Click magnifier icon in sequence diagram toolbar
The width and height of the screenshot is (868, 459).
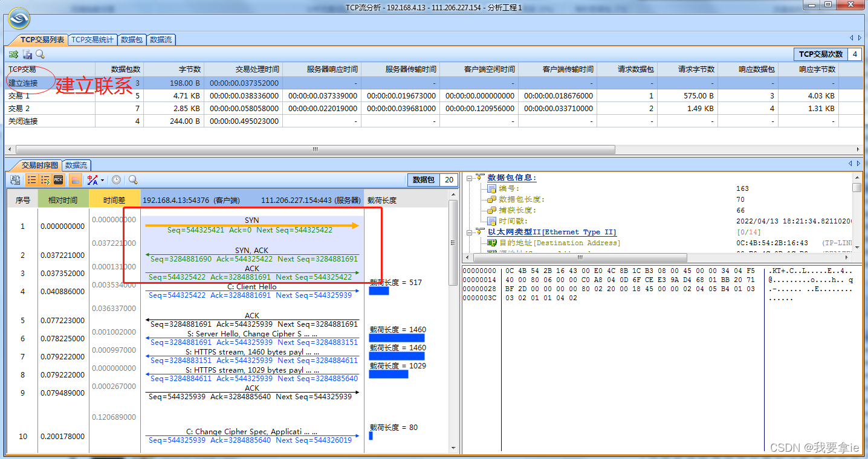pyautogui.click(x=132, y=180)
